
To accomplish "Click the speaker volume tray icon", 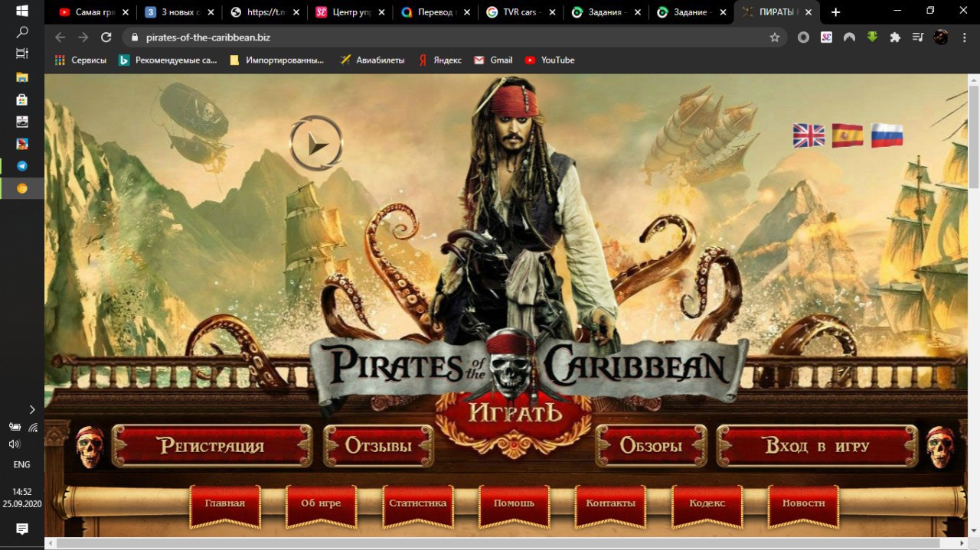I will pyautogui.click(x=14, y=444).
